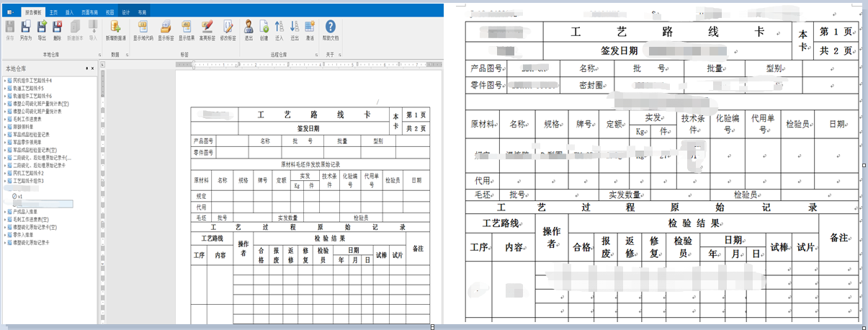This screenshot has width=868, height=330.
Task: Select 橡塑公司硫化班产量统计表(空) in tree
Action: coord(40,104)
